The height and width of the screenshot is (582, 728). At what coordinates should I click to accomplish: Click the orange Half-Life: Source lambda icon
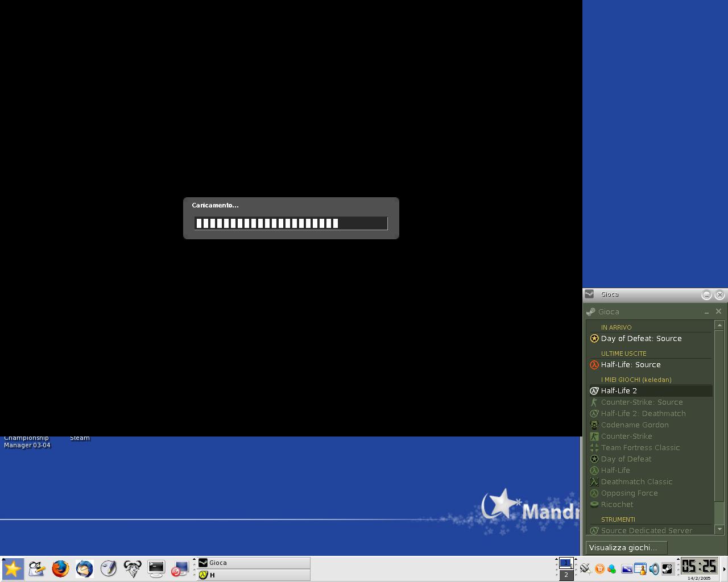[x=594, y=364]
